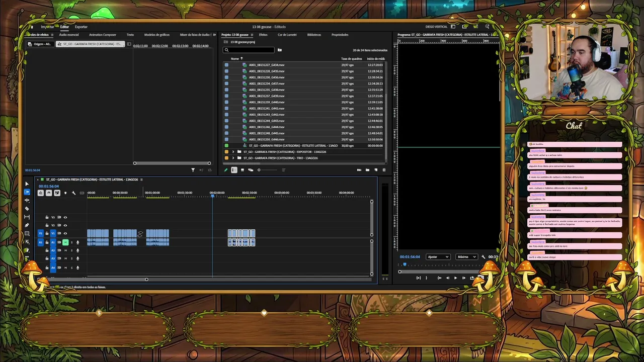Open Bibliotecas tab
644x362 pixels.
pos(314,35)
